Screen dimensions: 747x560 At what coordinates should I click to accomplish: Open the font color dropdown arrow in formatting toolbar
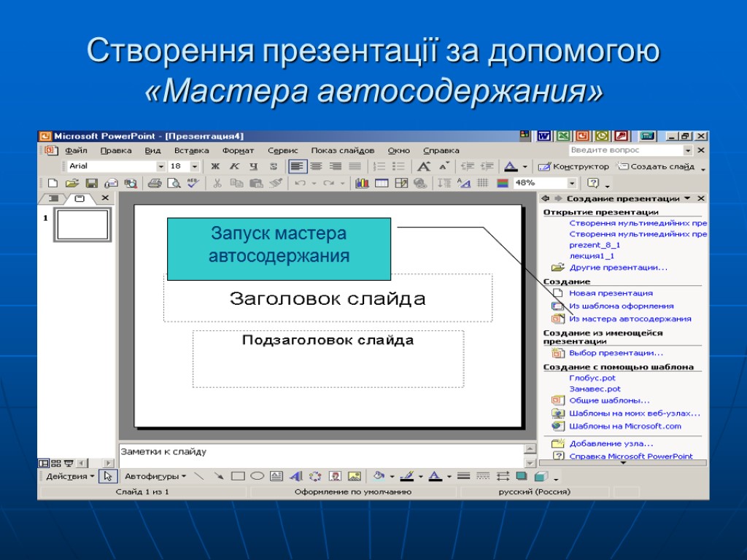coord(525,167)
